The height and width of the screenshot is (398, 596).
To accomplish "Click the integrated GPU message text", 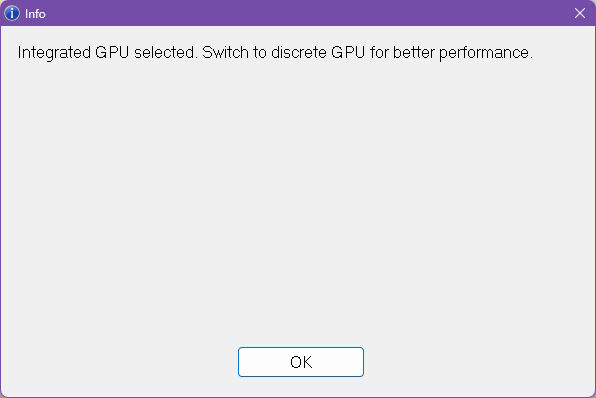I will [275, 53].
